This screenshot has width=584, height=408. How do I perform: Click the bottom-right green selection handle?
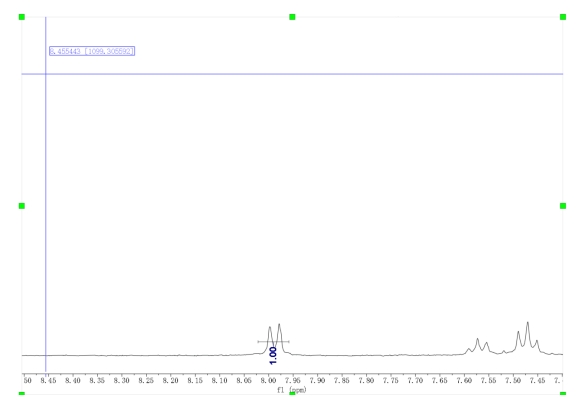[563, 393]
